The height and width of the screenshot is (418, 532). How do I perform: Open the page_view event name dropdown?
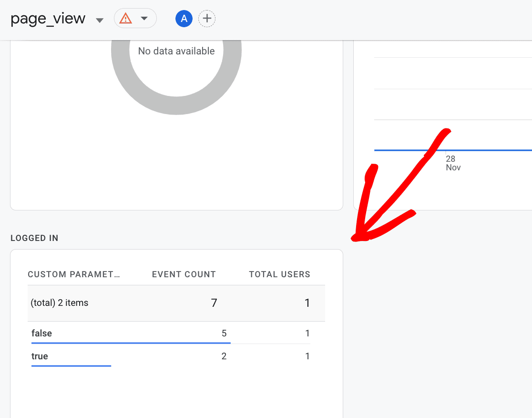click(x=99, y=21)
